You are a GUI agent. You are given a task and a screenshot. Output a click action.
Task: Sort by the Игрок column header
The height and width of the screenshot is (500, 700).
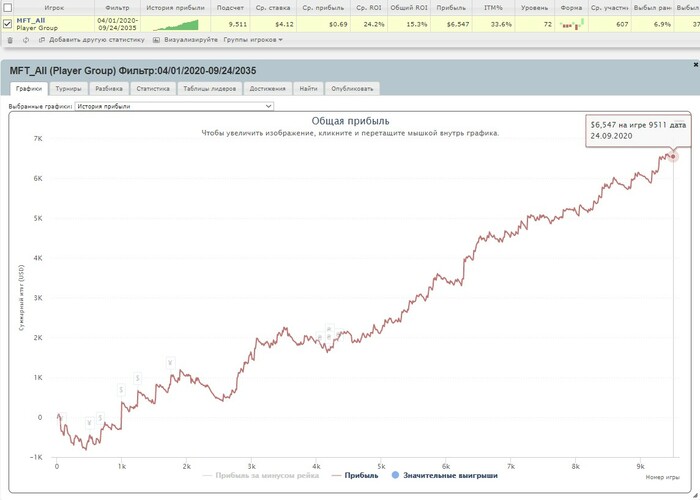(x=54, y=8)
